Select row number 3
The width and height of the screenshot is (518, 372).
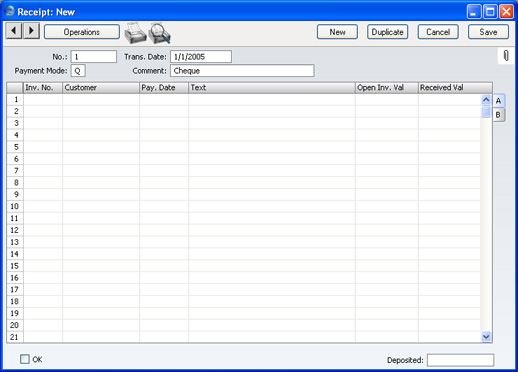coord(15,123)
